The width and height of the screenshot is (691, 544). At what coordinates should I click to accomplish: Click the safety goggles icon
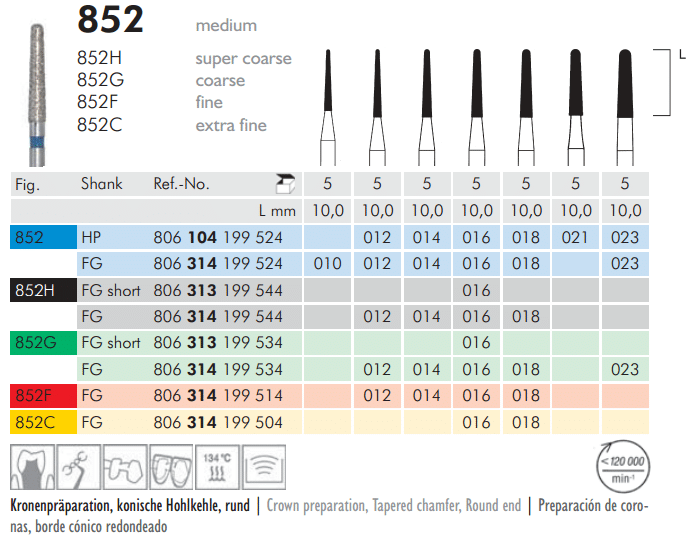click(173, 467)
